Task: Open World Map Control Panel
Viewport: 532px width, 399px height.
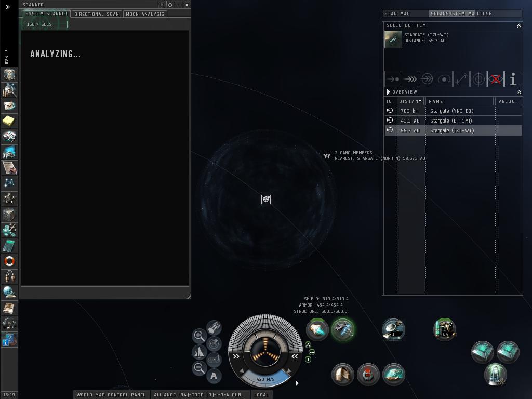Action: pyautogui.click(x=111, y=395)
